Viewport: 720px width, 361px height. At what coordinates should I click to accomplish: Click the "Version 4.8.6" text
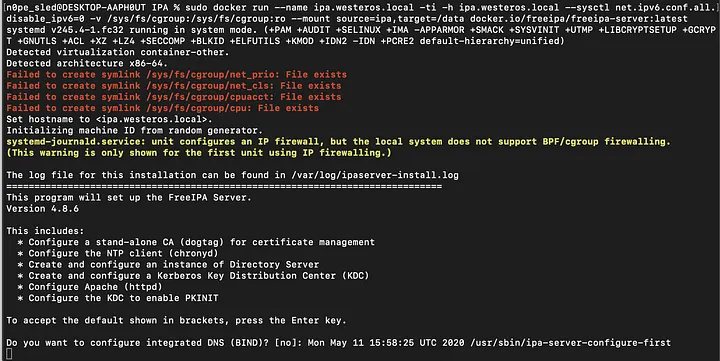point(42,209)
